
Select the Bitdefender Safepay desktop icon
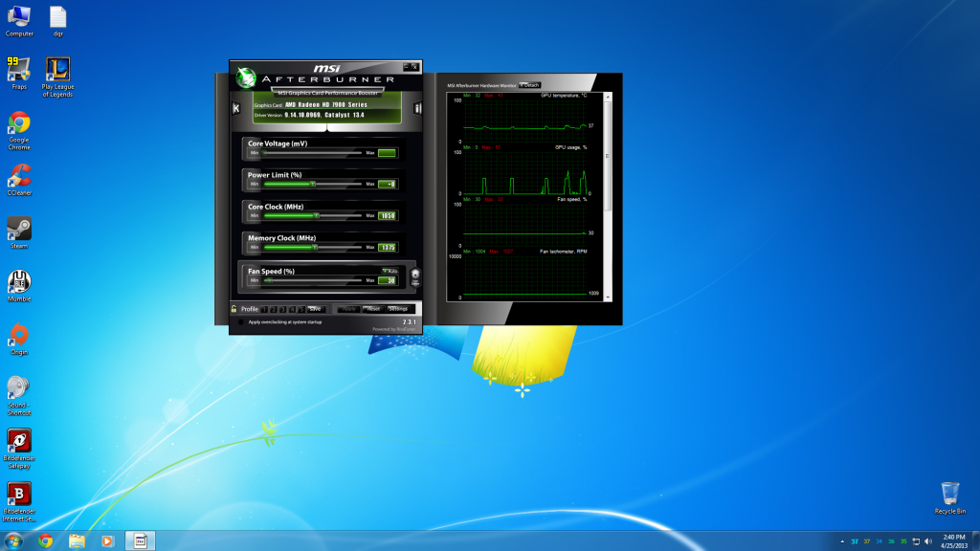19,449
